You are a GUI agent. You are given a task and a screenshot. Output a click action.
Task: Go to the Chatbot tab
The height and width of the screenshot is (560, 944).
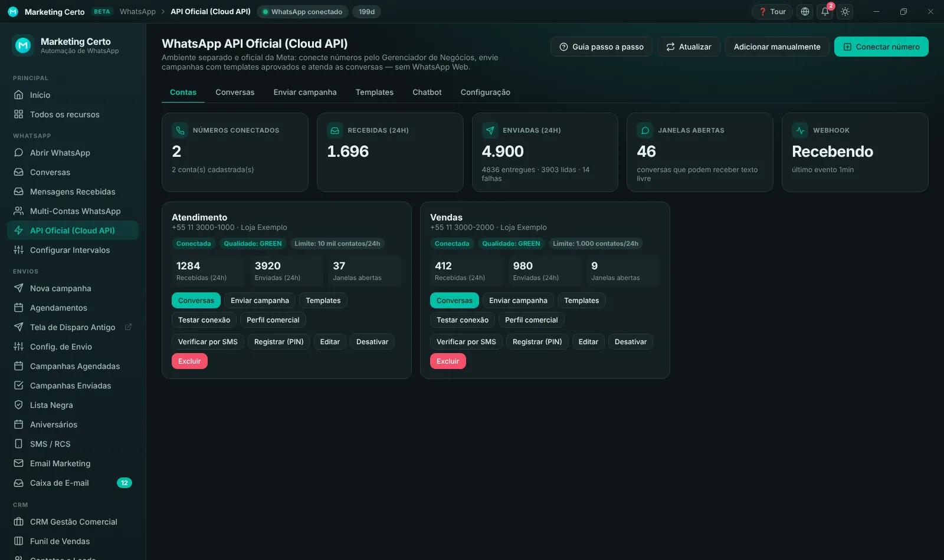point(427,93)
